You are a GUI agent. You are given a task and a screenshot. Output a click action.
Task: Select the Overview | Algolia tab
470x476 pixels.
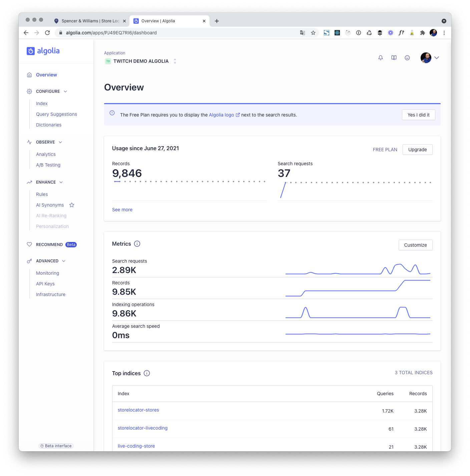(169, 21)
